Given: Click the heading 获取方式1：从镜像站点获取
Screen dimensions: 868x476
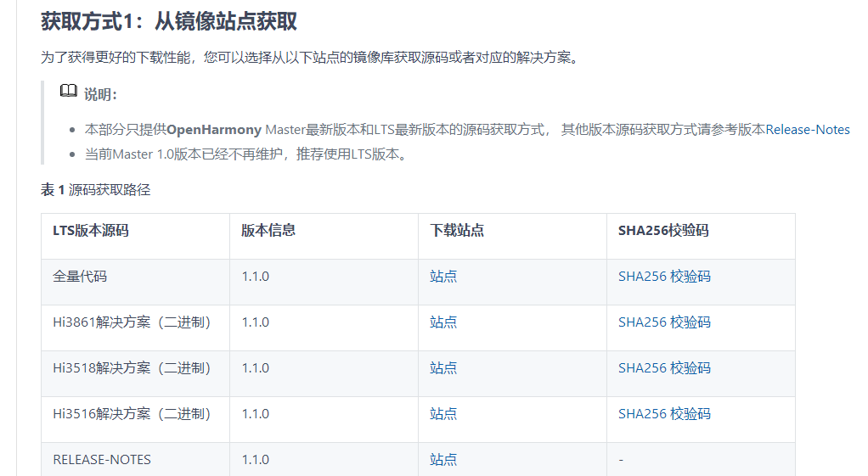Looking at the screenshot, I should pos(169,21).
